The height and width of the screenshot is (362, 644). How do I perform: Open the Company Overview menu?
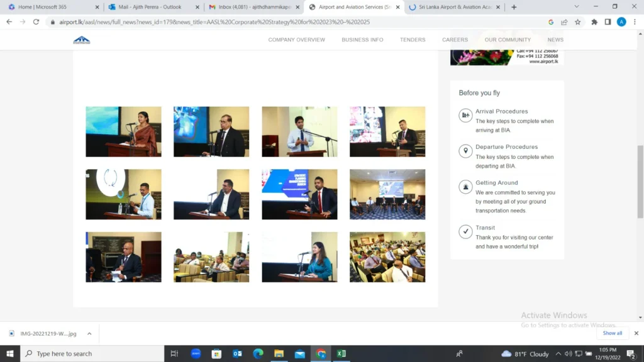click(x=296, y=40)
